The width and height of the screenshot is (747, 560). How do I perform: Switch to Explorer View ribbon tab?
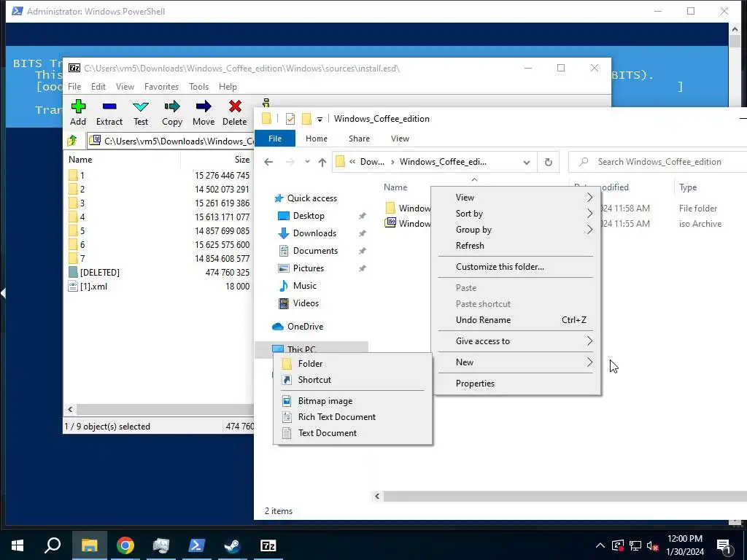(x=400, y=139)
